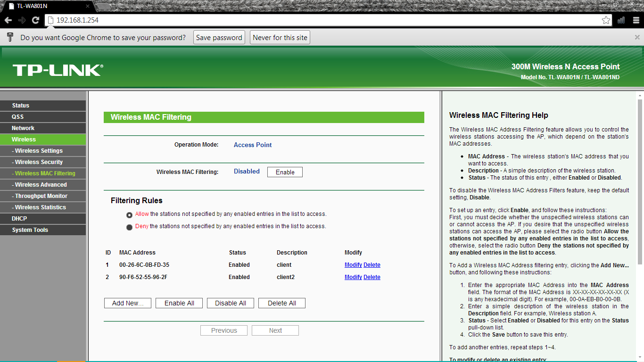Select the Deny filtering rule radio button
Image resolution: width=644 pixels, height=362 pixels.
[129, 227]
